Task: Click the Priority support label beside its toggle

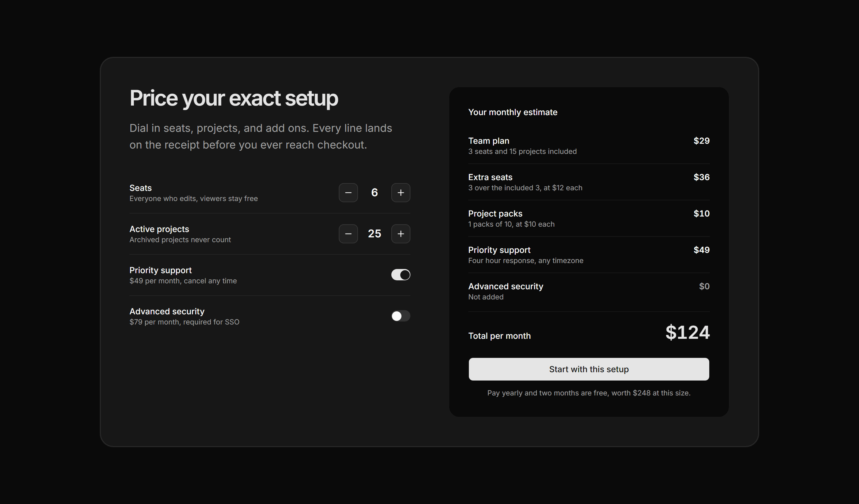Action: [x=160, y=270]
